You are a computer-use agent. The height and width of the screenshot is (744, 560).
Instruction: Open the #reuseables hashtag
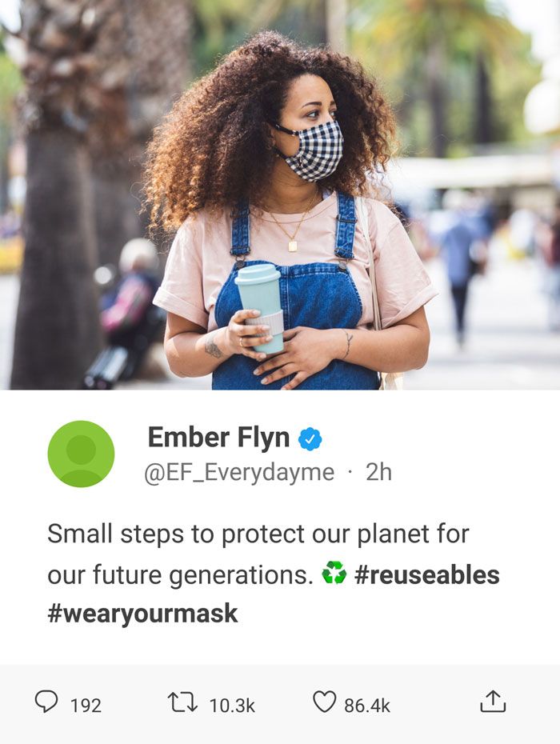pyautogui.click(x=426, y=574)
